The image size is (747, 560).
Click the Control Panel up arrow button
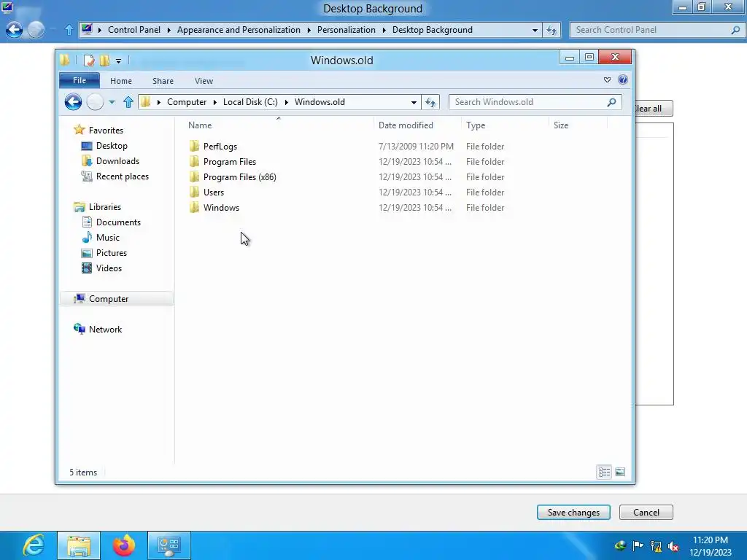click(x=69, y=30)
